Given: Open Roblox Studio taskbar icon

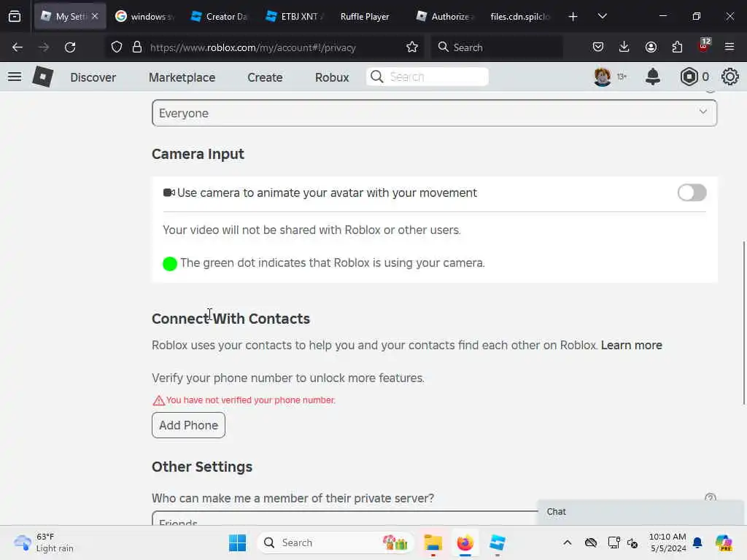Looking at the screenshot, I should (x=498, y=542).
